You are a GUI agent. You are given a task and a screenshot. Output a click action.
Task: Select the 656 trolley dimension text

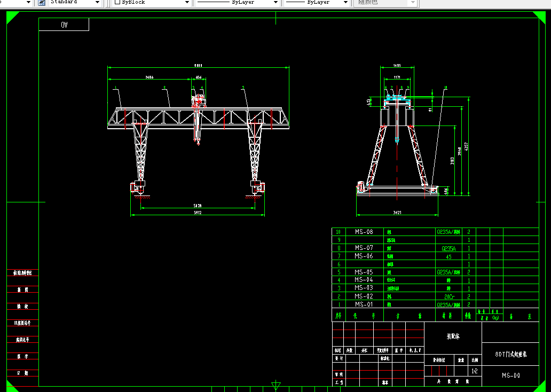pyautogui.click(x=199, y=77)
